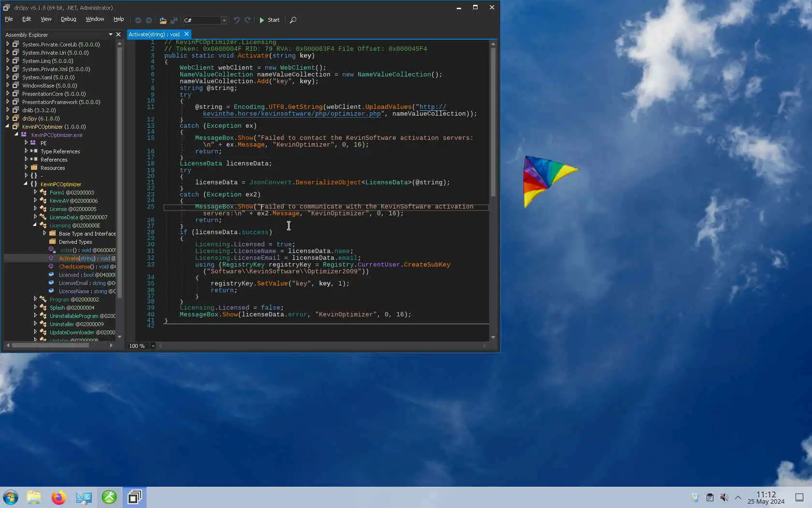The image size is (812, 508).
Task: Start debugging with the Start button
Action: tap(269, 20)
